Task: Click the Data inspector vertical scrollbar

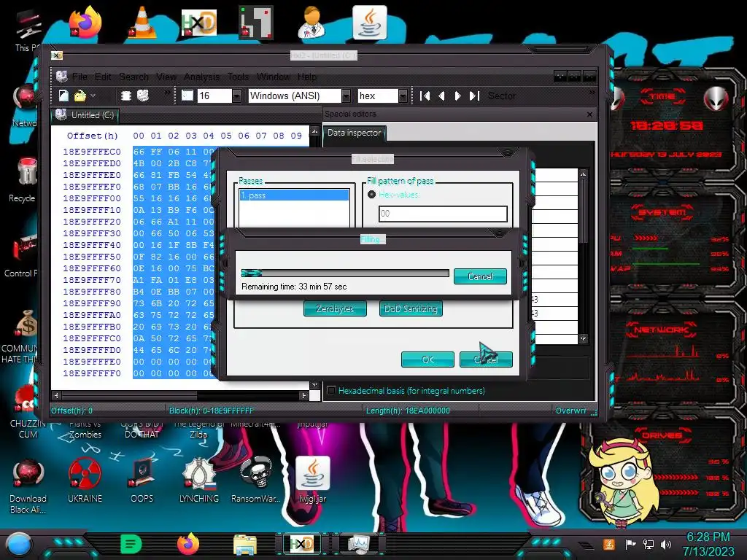Action: (583, 256)
